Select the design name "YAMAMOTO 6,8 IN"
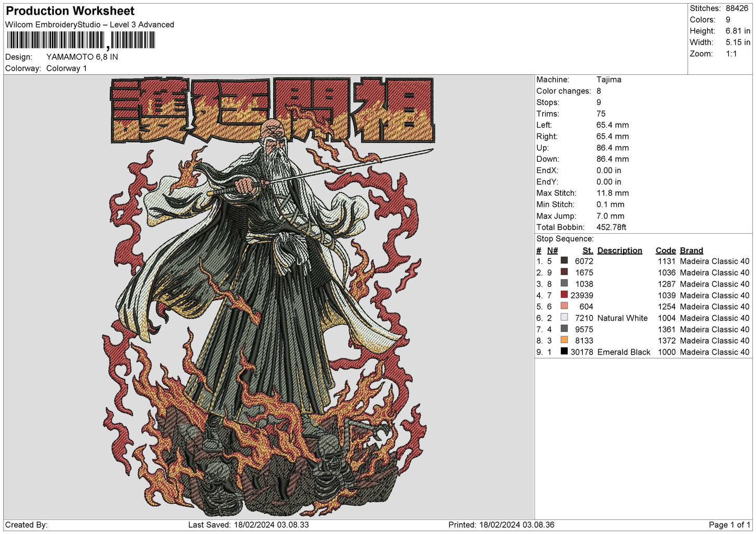This screenshot has height=534, width=756. coord(82,57)
